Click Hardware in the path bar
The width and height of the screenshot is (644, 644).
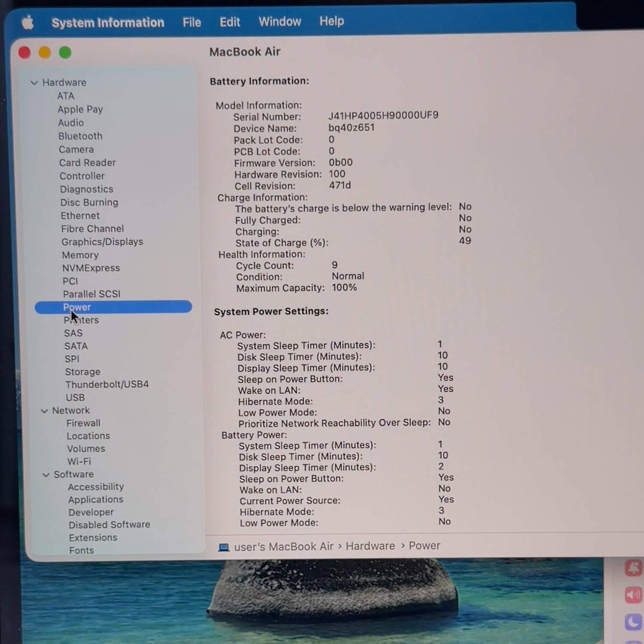pyautogui.click(x=370, y=546)
